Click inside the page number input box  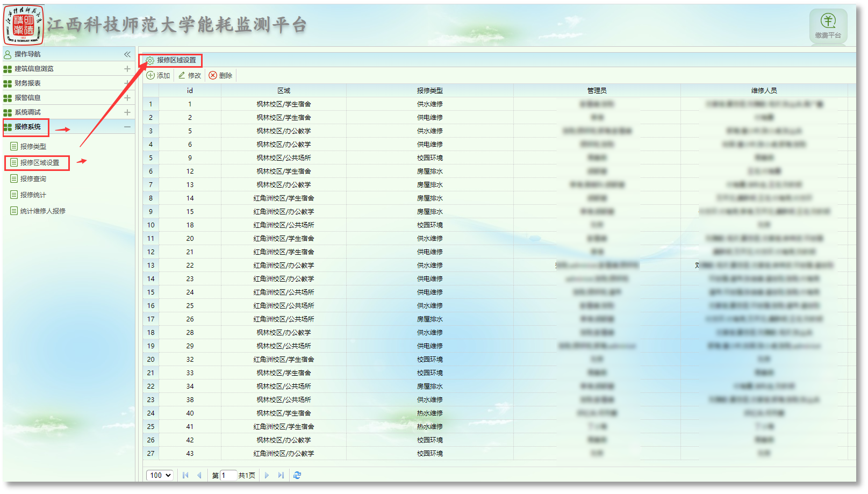click(x=229, y=475)
